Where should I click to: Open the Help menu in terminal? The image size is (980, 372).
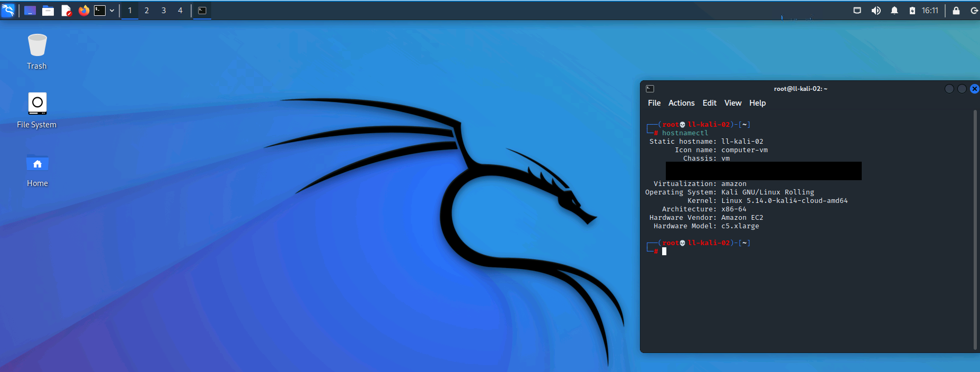tap(757, 103)
